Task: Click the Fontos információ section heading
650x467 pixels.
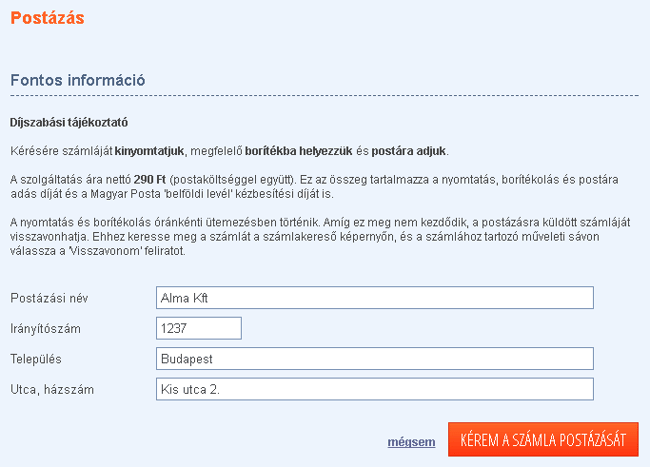Action: pos(78,80)
